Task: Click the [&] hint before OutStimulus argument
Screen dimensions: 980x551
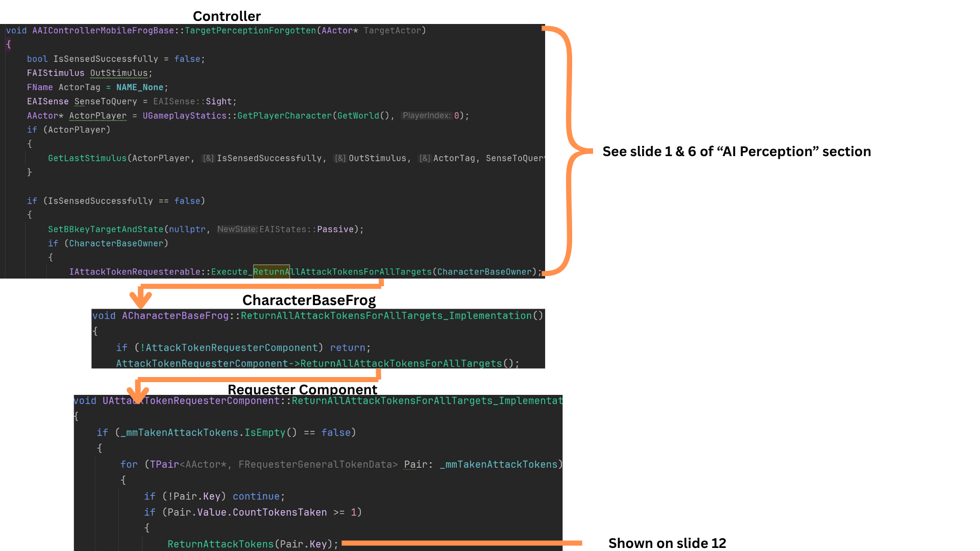Action: (x=340, y=158)
